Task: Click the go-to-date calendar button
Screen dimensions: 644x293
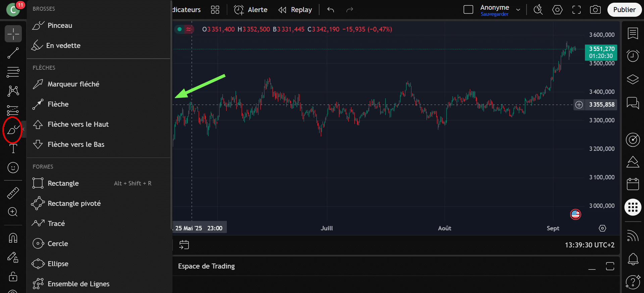Action: tap(184, 245)
